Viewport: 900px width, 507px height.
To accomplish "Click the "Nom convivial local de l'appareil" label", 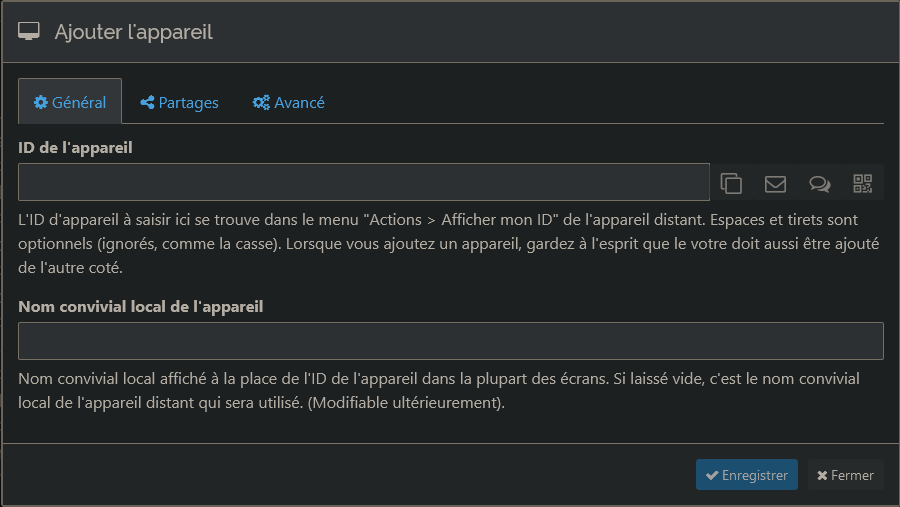I will (x=141, y=306).
